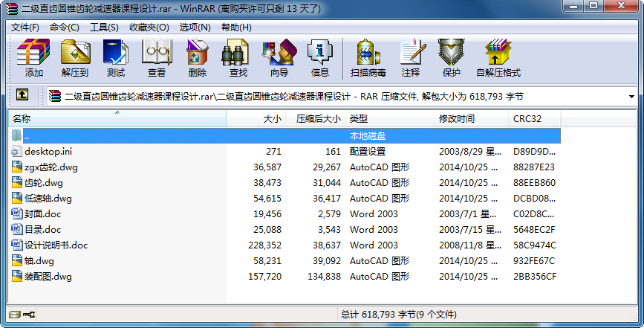
Task: Select the 设计说明书.doc file
Action: [56, 245]
